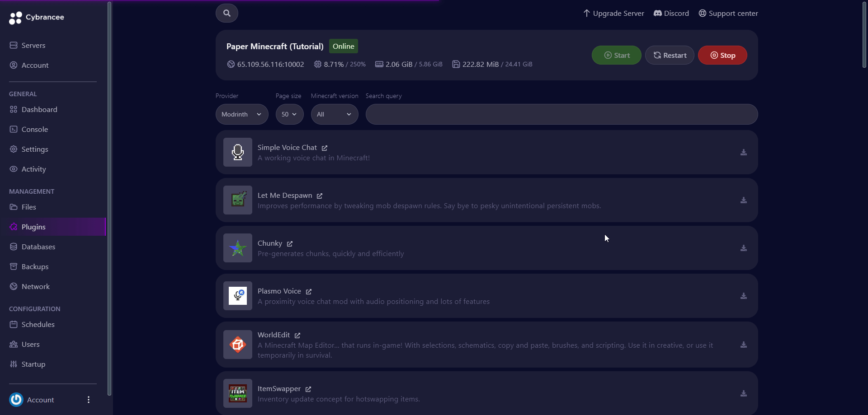Open WorldEdit external link icon
Screen dimensions: 868x415
pos(297,336)
